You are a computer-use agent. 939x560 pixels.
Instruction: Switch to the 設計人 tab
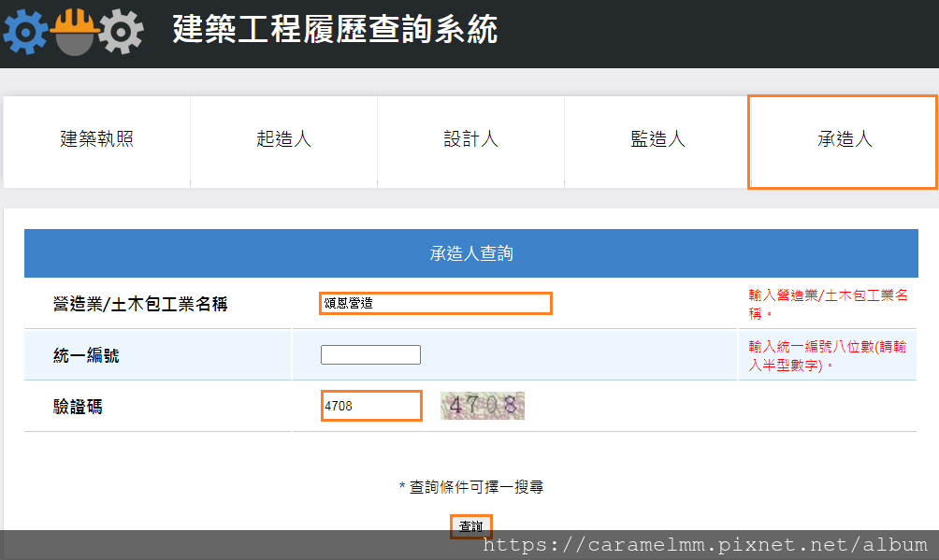pyautogui.click(x=470, y=142)
